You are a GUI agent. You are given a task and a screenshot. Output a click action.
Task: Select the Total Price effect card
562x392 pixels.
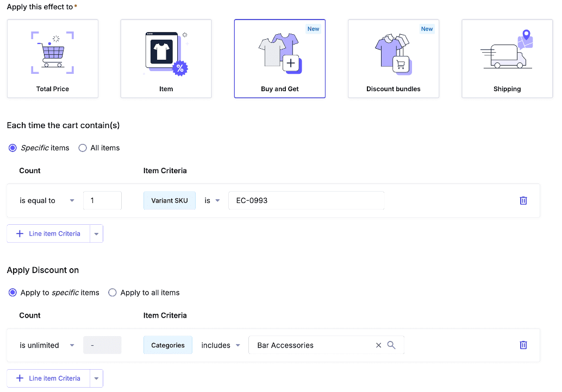point(53,59)
